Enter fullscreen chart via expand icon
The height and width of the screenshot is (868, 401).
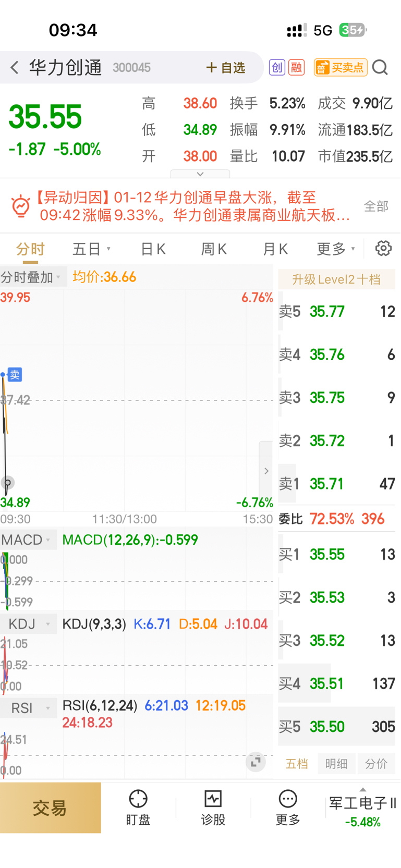tap(256, 762)
